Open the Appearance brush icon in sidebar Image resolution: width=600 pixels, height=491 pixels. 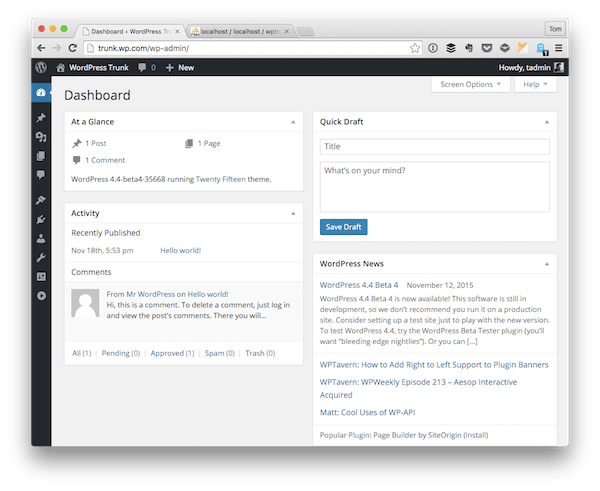(x=41, y=200)
